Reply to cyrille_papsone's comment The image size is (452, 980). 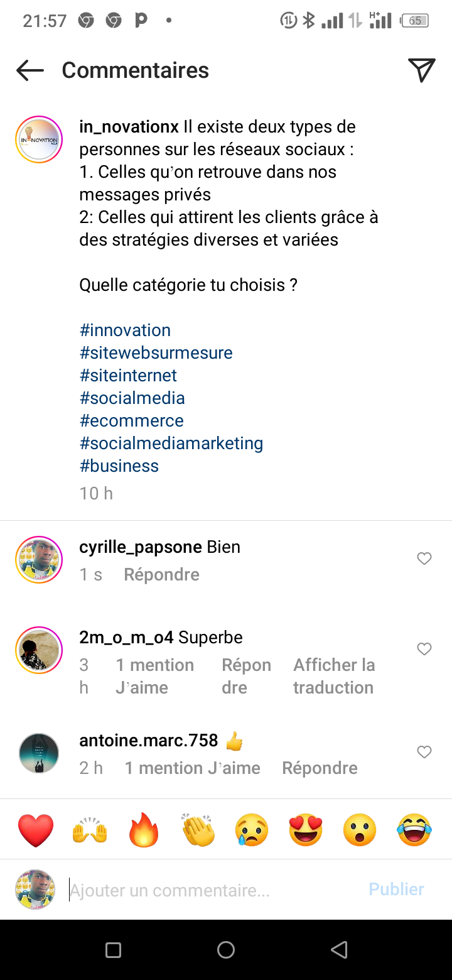tap(161, 575)
